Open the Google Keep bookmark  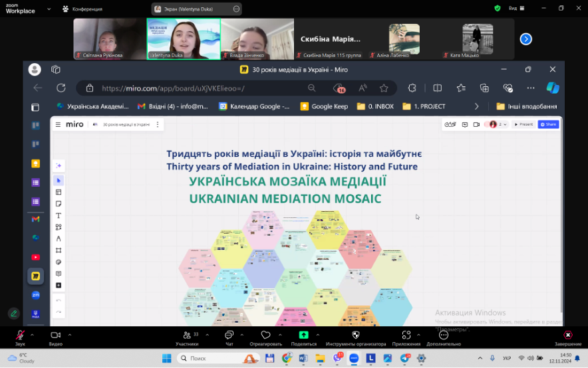click(x=325, y=106)
